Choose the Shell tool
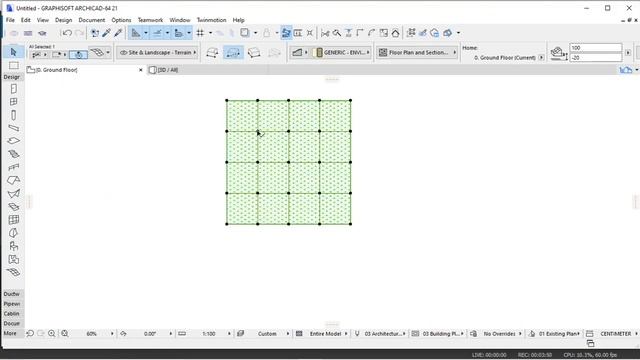 click(x=13, y=193)
